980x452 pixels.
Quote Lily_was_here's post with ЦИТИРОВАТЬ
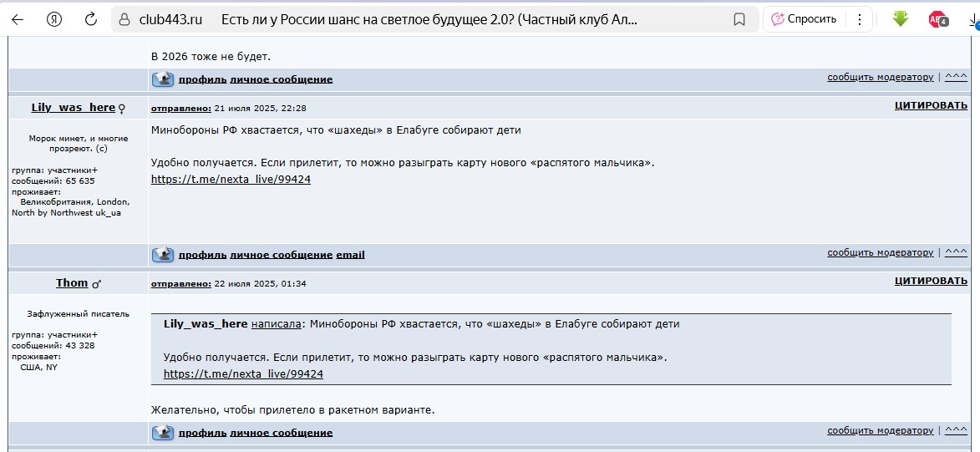(931, 106)
